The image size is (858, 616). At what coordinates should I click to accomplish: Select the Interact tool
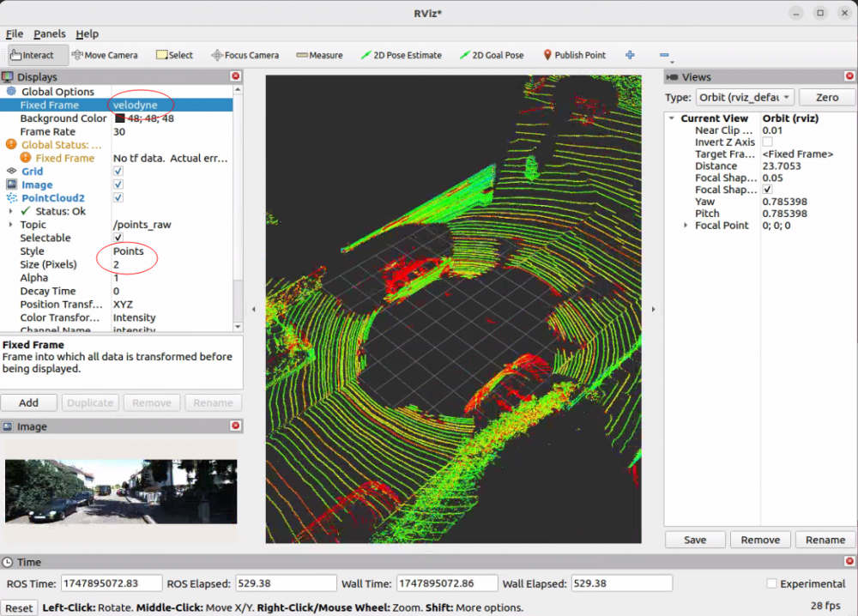(x=34, y=54)
